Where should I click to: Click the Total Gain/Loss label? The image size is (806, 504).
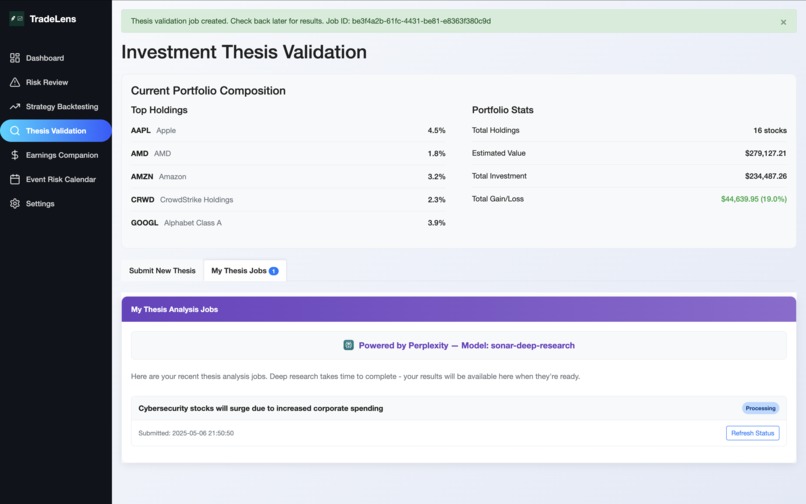click(x=498, y=199)
